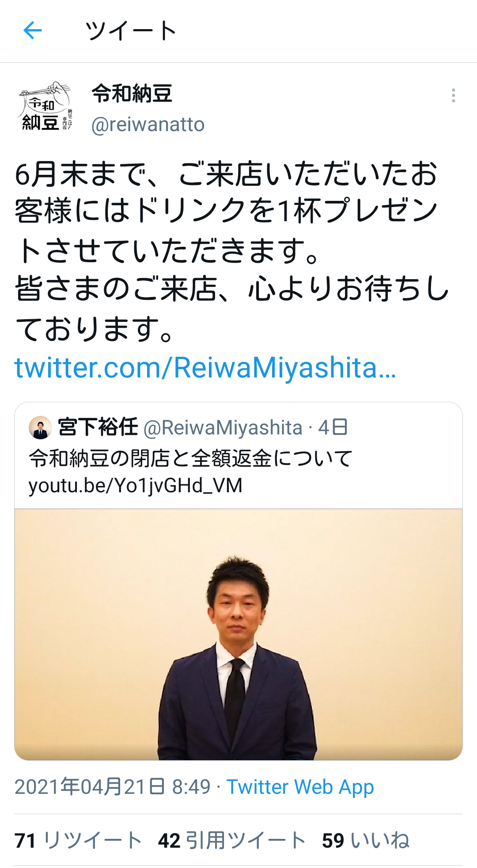Open 宮下裕任's small avatar in quoted tweet
This screenshot has height=868, width=477.
[x=40, y=427]
